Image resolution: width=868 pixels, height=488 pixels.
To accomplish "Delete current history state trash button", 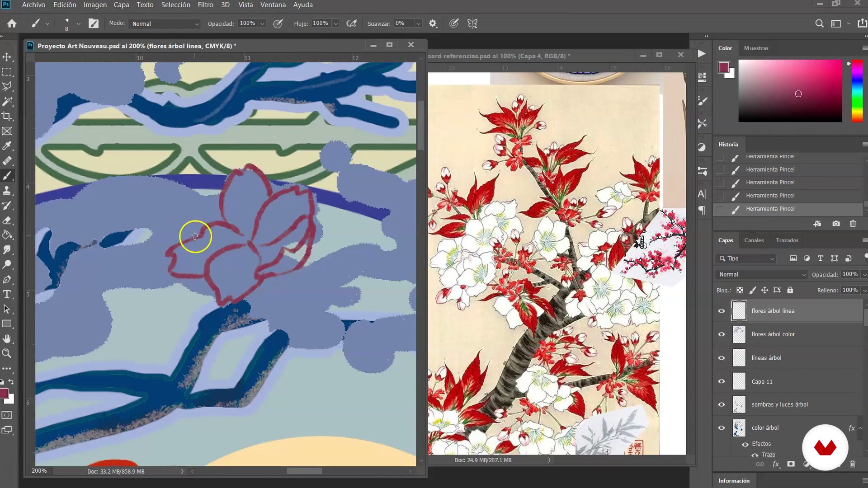I will 853,224.
